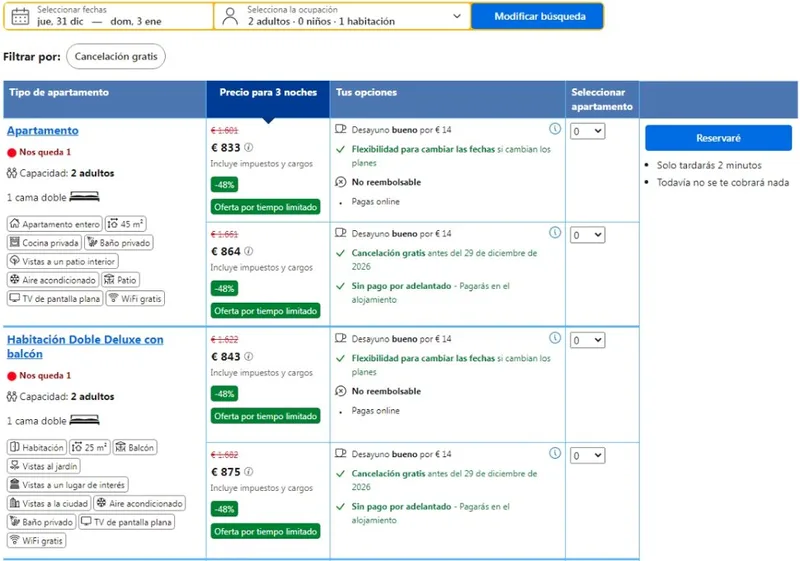Click the € 833 price text
The height and width of the screenshot is (561, 800).
226,147
